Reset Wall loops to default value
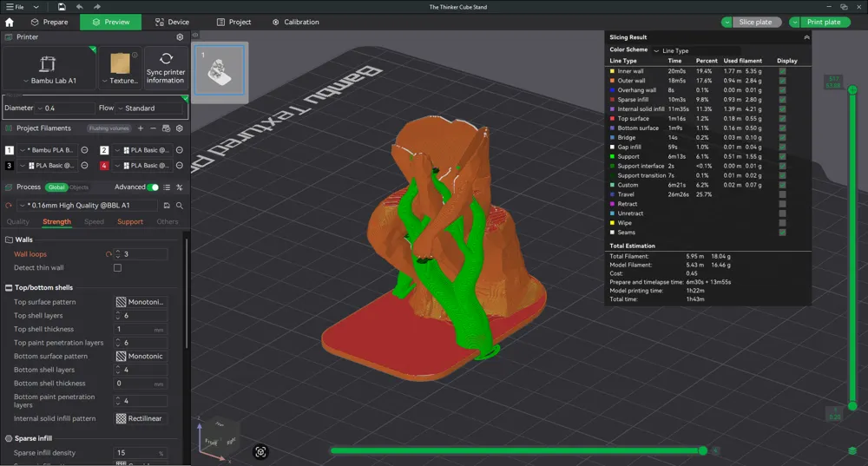 [108, 254]
